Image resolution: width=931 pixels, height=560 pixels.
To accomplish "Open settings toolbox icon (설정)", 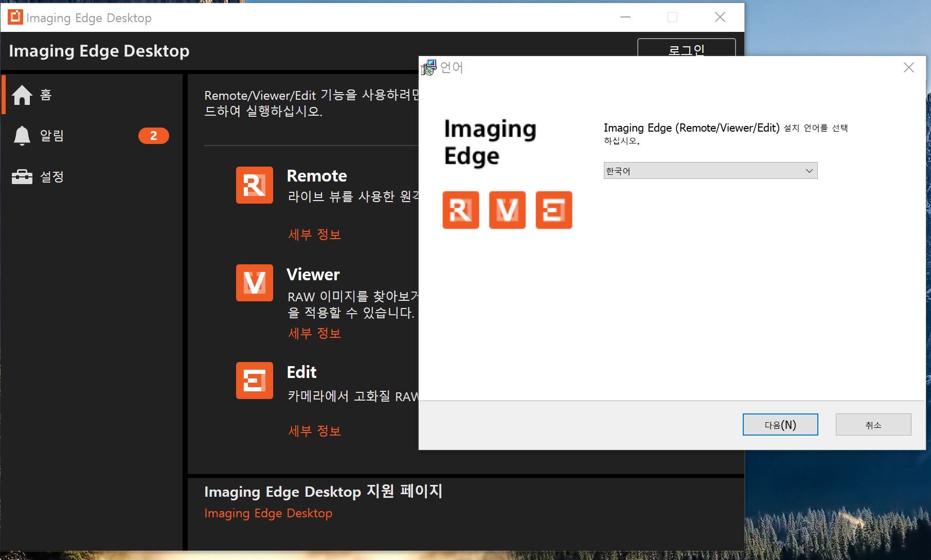I will click(x=22, y=176).
